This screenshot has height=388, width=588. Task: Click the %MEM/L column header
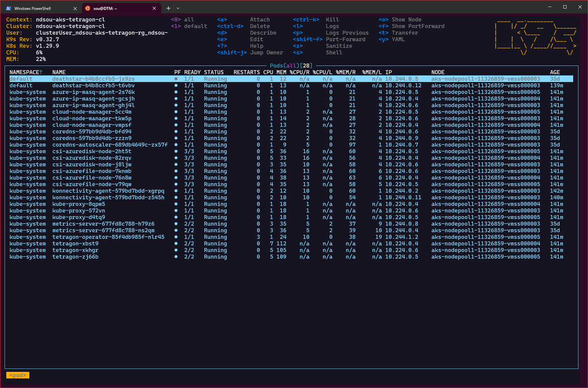(372, 72)
